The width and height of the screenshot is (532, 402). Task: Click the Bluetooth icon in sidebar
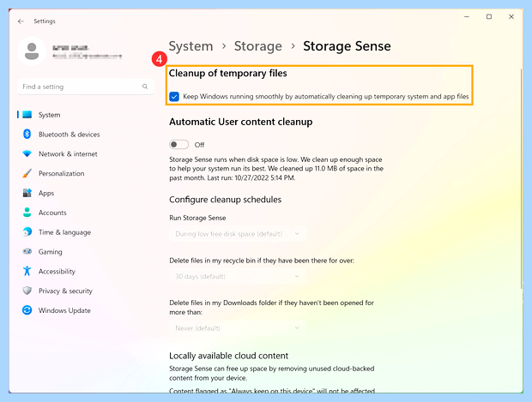click(x=27, y=135)
